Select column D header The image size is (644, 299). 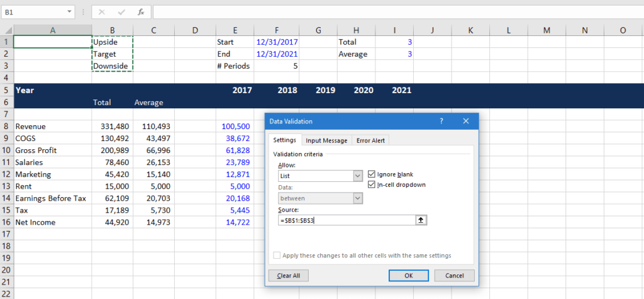tap(195, 30)
